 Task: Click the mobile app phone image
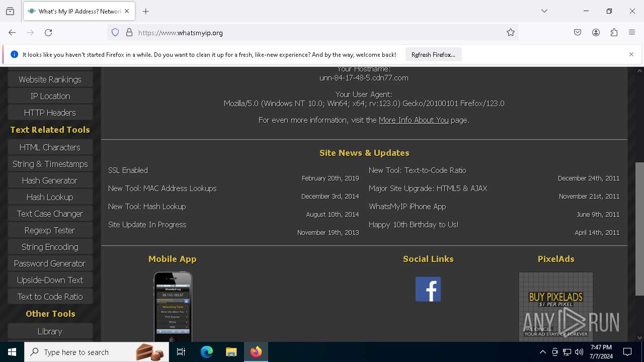[x=173, y=307]
